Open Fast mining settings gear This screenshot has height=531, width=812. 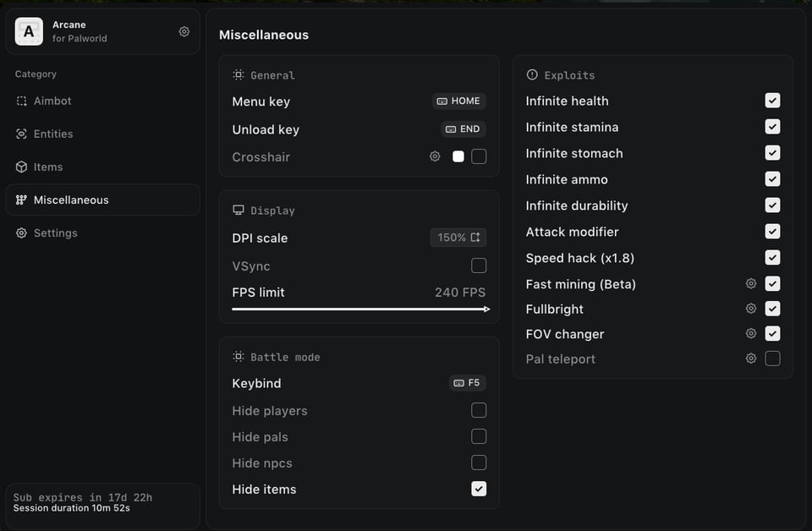tap(751, 283)
